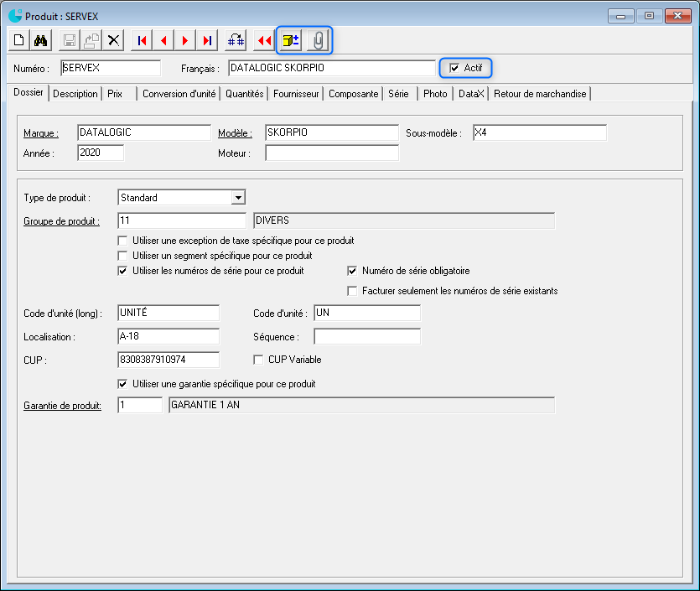Jump to last record arrow

point(207,40)
